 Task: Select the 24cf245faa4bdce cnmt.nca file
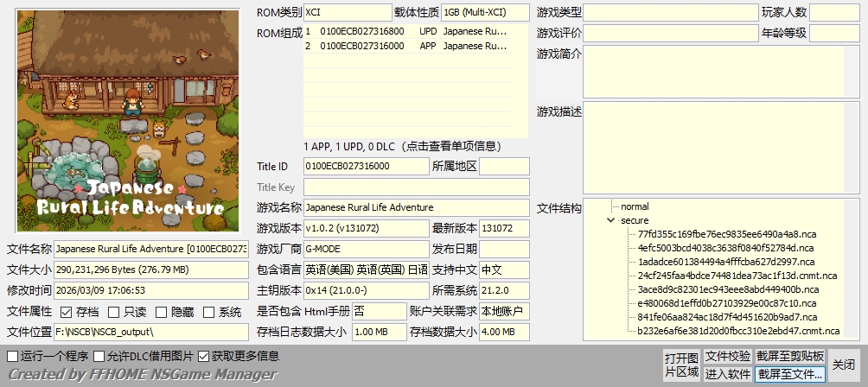click(737, 276)
